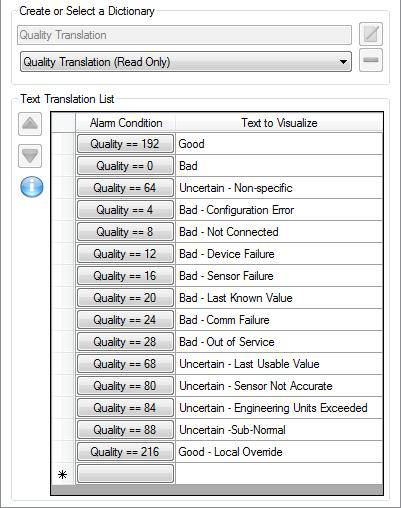Select the new row asterisk header
This screenshot has height=508, width=401.
[x=63, y=474]
